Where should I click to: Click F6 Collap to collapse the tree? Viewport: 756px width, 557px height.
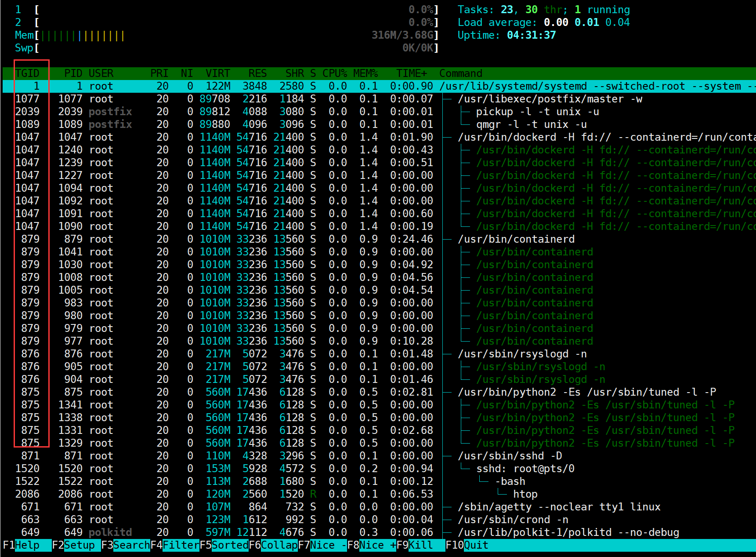point(273,545)
